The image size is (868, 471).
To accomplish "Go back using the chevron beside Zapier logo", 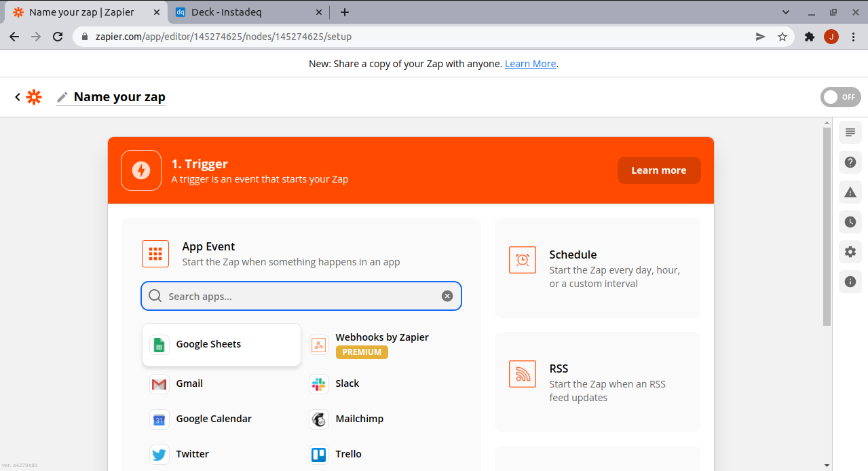I will [17, 97].
